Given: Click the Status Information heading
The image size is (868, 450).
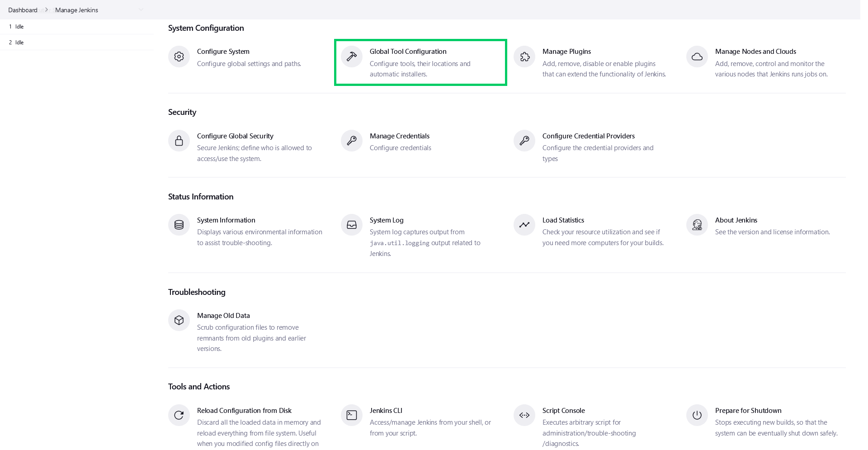Looking at the screenshot, I should pos(201,197).
